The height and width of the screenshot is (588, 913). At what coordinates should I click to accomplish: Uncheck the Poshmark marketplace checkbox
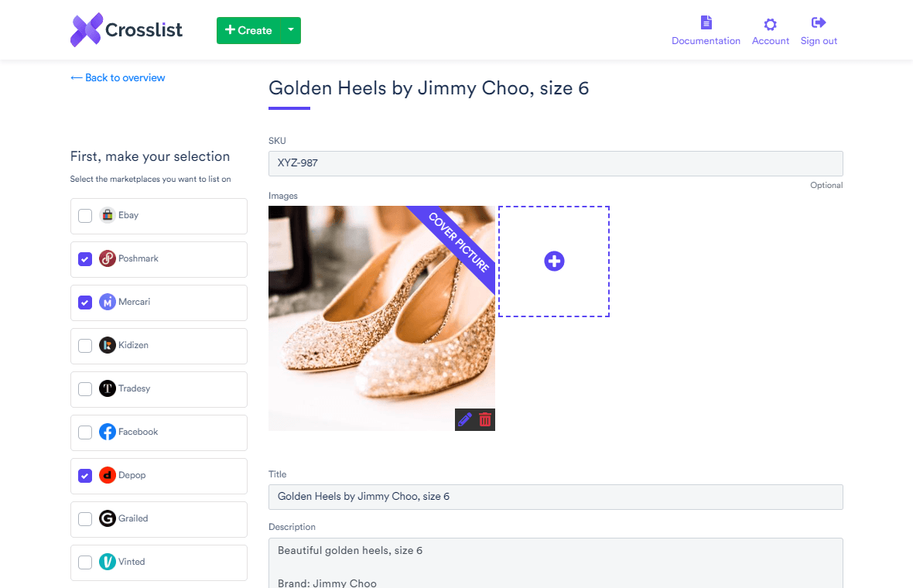[85, 259]
